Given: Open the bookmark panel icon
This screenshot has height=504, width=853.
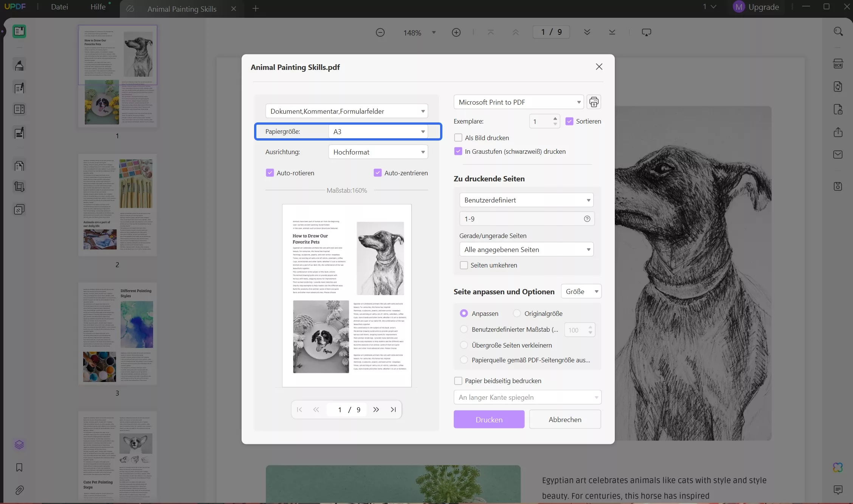Looking at the screenshot, I should [19, 467].
